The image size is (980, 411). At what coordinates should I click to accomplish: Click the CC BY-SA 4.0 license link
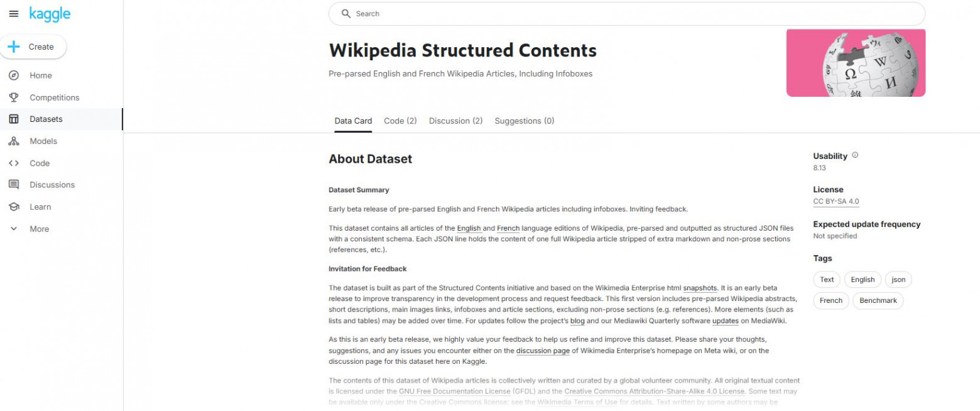click(x=836, y=202)
